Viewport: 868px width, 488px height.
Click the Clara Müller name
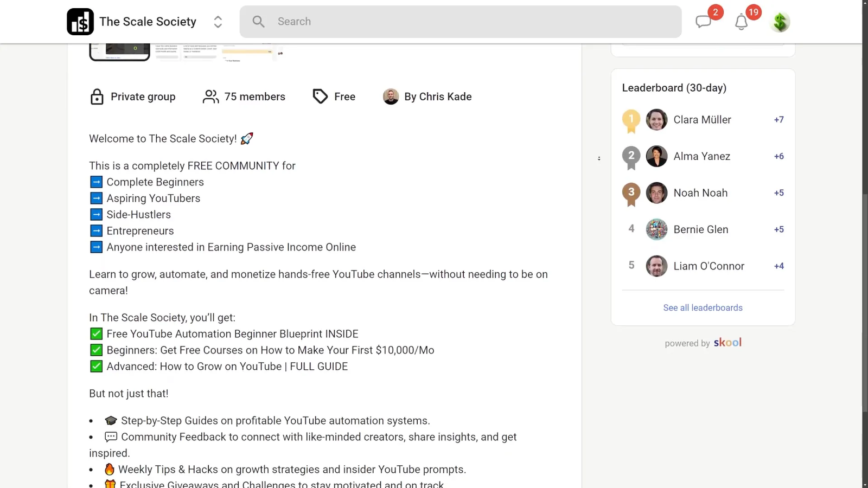point(702,119)
